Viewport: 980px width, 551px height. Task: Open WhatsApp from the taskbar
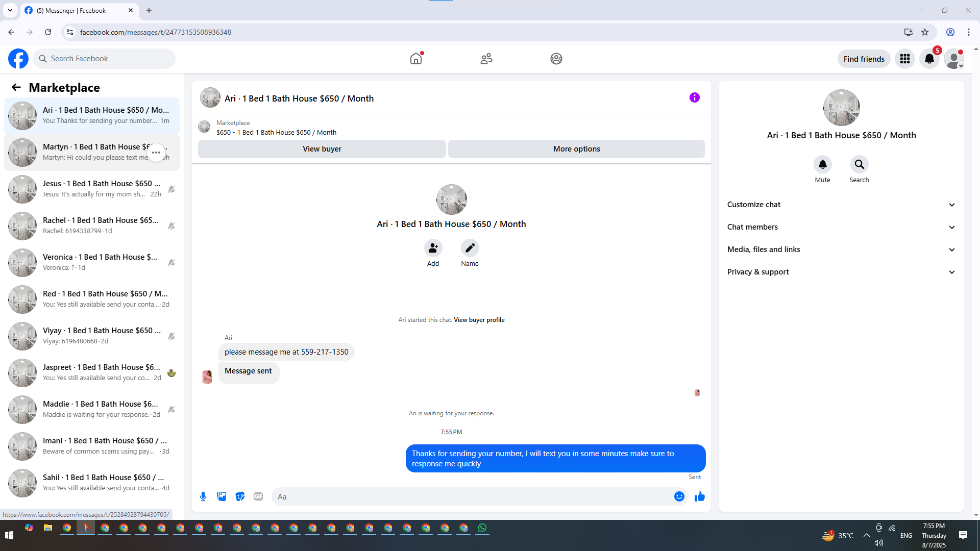483,528
